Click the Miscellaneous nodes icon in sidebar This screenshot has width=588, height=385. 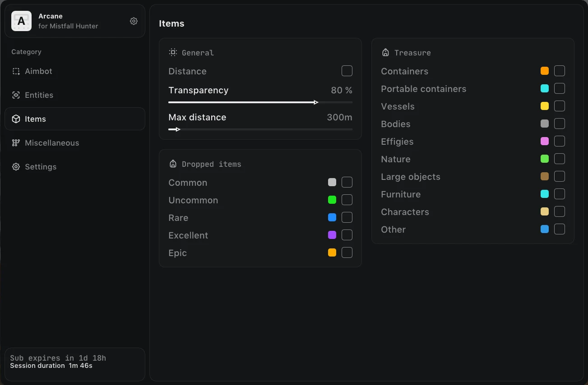tap(16, 143)
